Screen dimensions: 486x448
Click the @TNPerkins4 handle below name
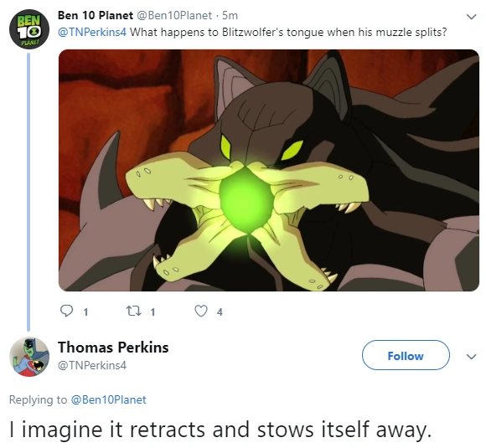[92, 365]
